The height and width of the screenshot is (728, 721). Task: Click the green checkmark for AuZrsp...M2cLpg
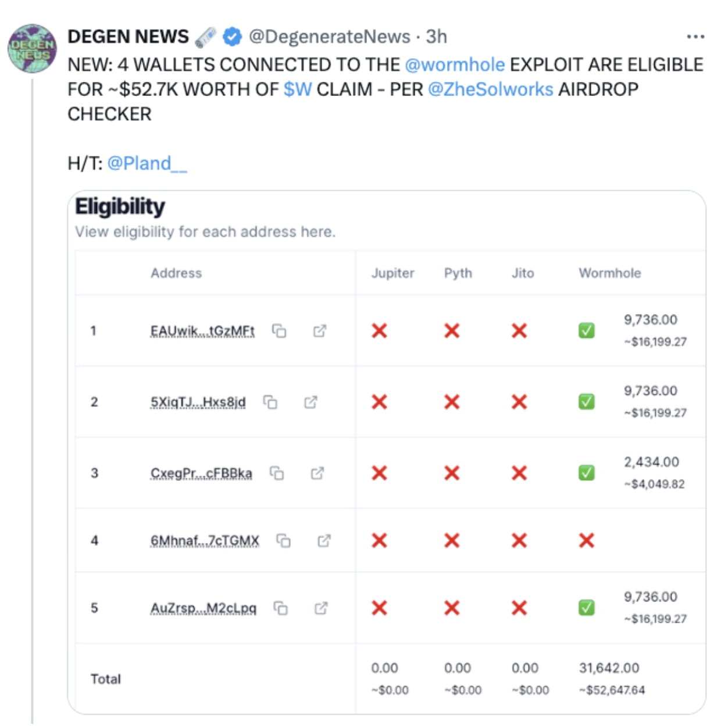[587, 608]
